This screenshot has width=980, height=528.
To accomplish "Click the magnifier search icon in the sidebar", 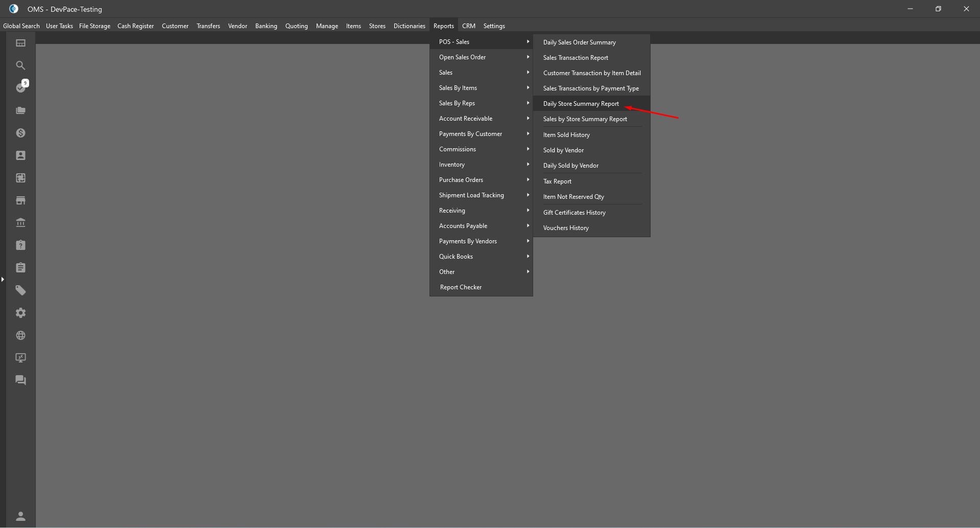I will (20, 65).
